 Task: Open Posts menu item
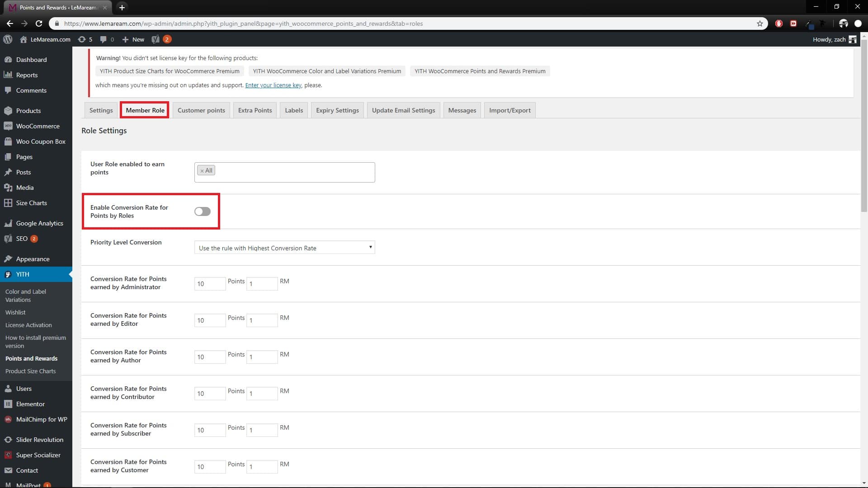(x=24, y=172)
